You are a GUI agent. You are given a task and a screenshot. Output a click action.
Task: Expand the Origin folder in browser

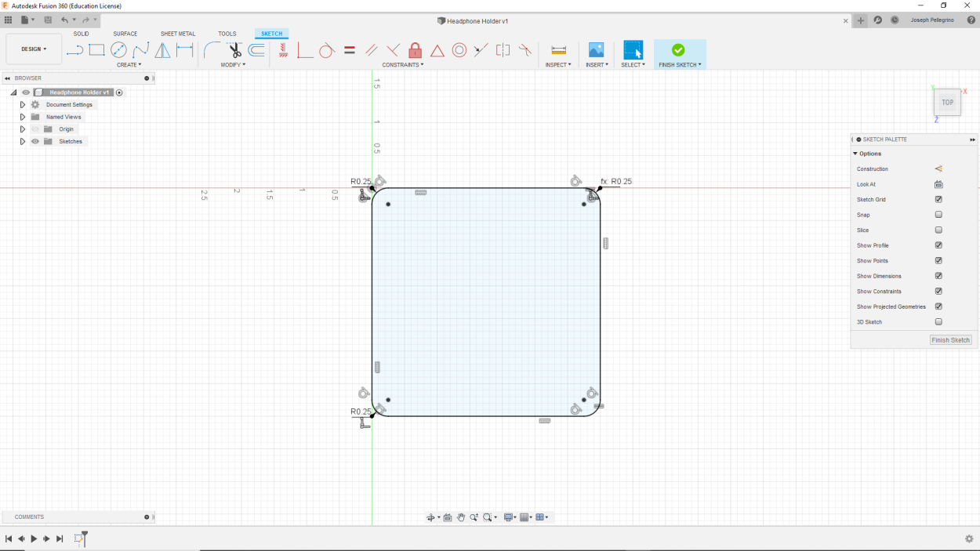tap(23, 129)
